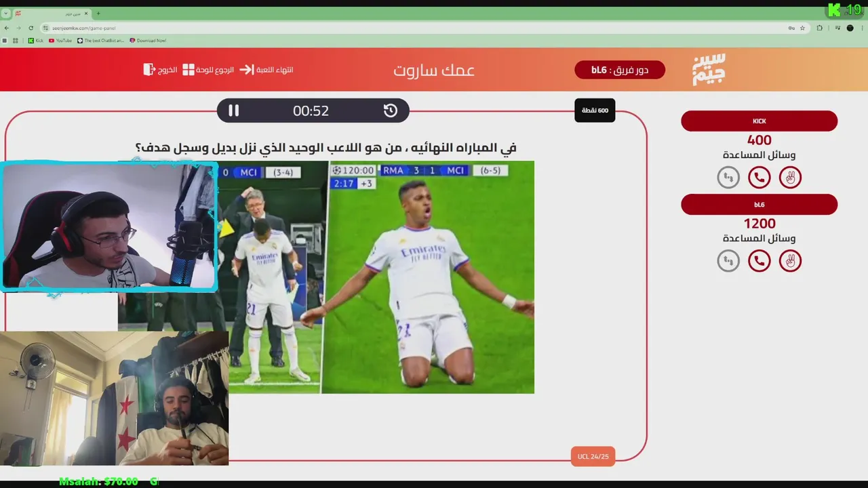868x488 pixels.
Task: Open the Chrome three-dot menu
Action: pos(862,28)
